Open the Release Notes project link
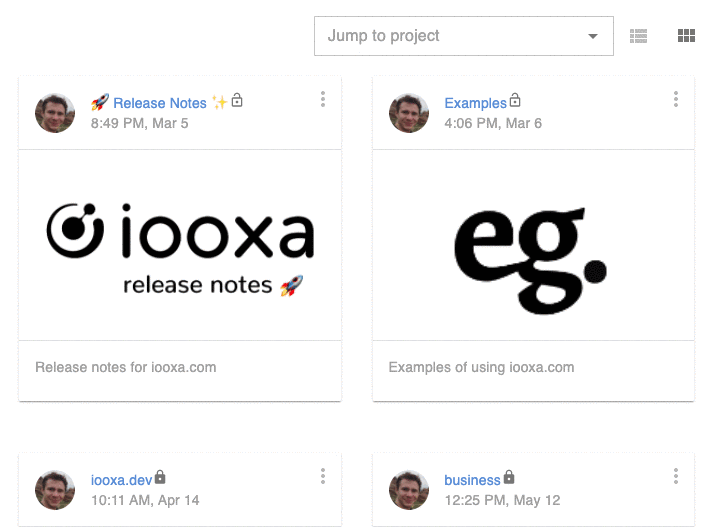This screenshot has width=724, height=527. [x=159, y=103]
